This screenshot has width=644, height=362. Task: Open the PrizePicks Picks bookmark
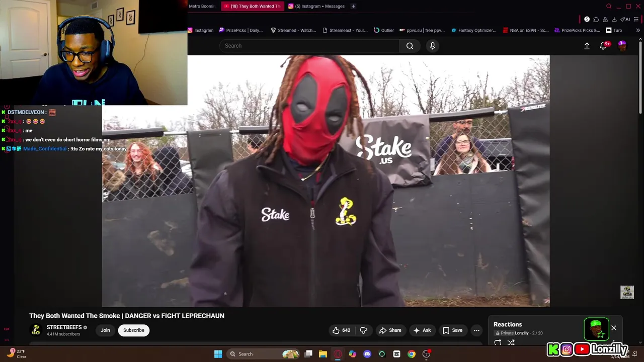578,30
